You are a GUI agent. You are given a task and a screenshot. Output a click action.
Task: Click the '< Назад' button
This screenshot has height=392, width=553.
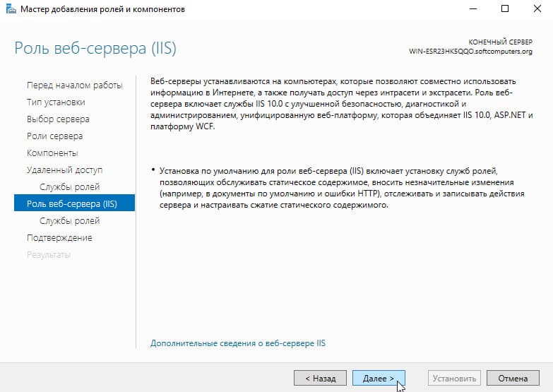click(320, 379)
